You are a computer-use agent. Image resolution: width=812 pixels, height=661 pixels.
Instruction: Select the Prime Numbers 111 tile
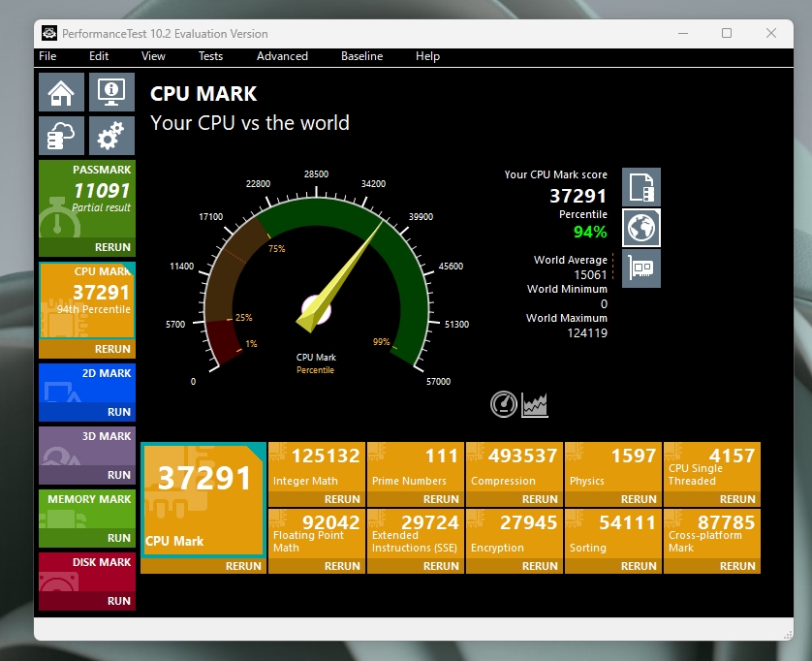click(x=416, y=467)
